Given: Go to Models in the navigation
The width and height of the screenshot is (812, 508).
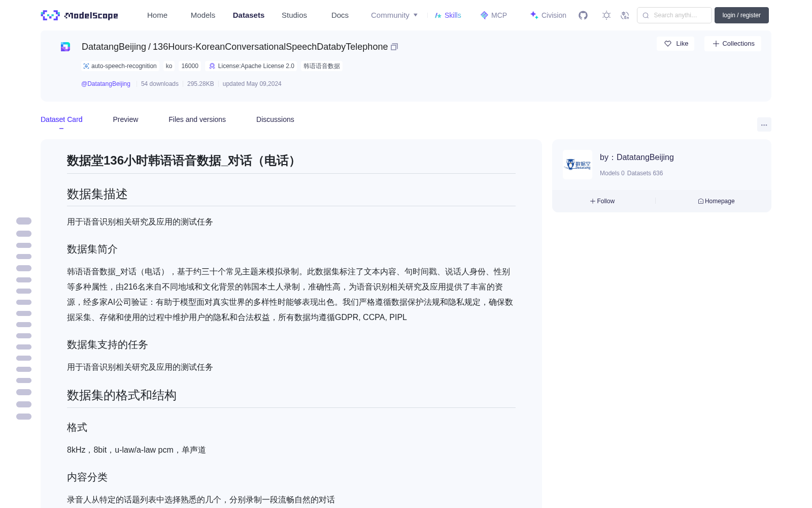Looking at the screenshot, I should [203, 15].
